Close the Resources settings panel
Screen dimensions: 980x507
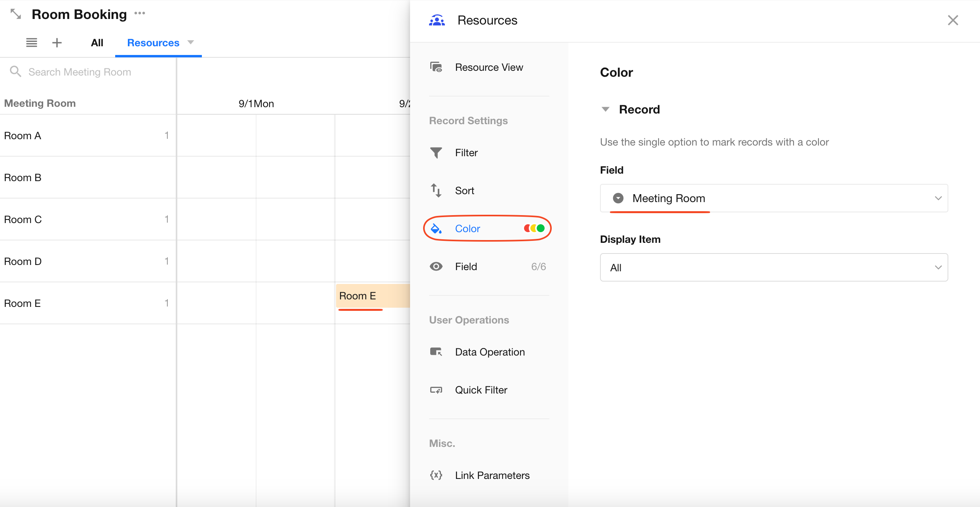click(x=953, y=20)
